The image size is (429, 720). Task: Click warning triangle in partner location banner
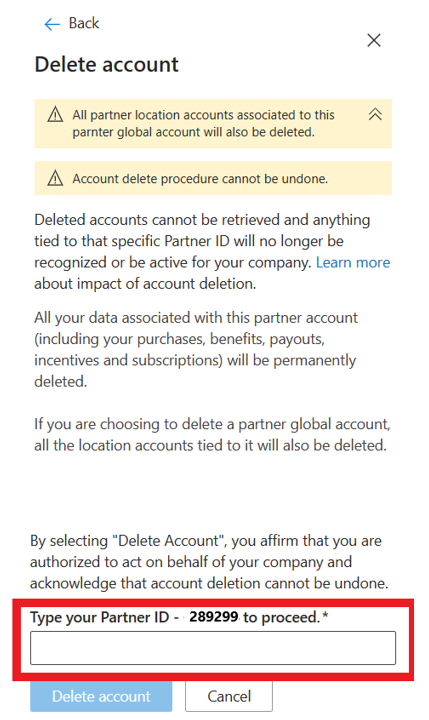tap(55, 114)
